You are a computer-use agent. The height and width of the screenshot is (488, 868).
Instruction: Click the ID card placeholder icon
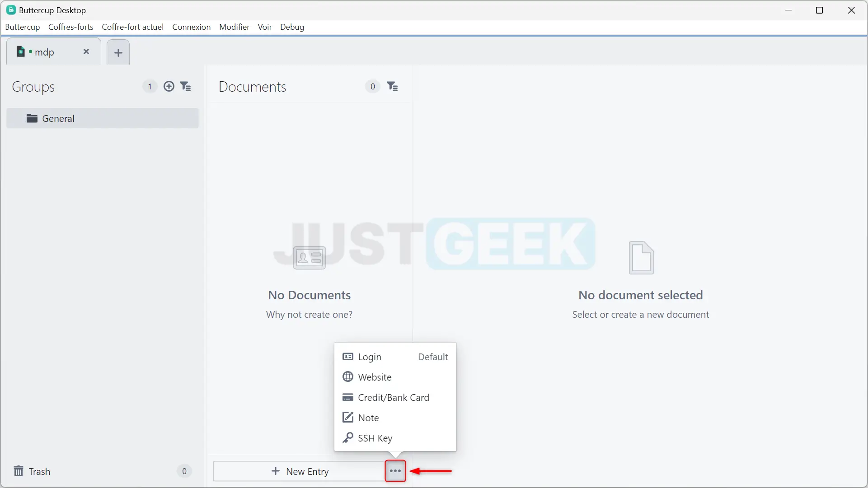[310, 258]
